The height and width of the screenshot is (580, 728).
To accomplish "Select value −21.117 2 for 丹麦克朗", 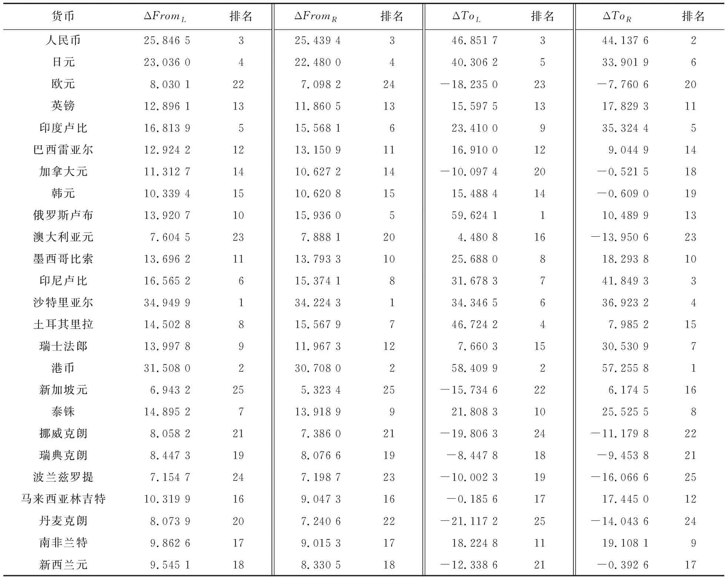I will coord(469,521).
